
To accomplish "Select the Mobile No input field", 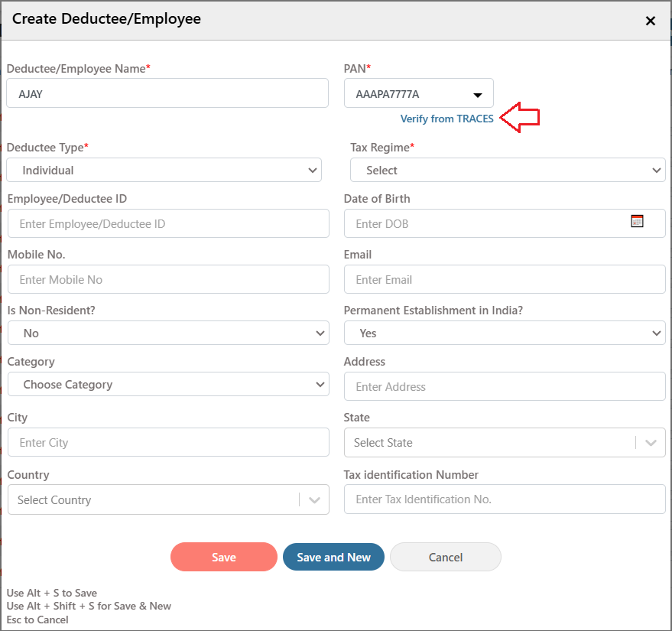I will click(x=168, y=279).
